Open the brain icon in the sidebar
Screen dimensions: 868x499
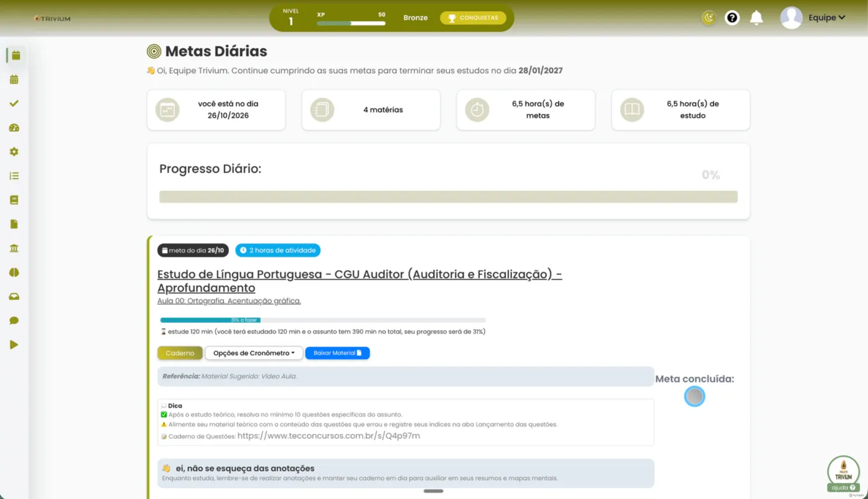coord(14,272)
